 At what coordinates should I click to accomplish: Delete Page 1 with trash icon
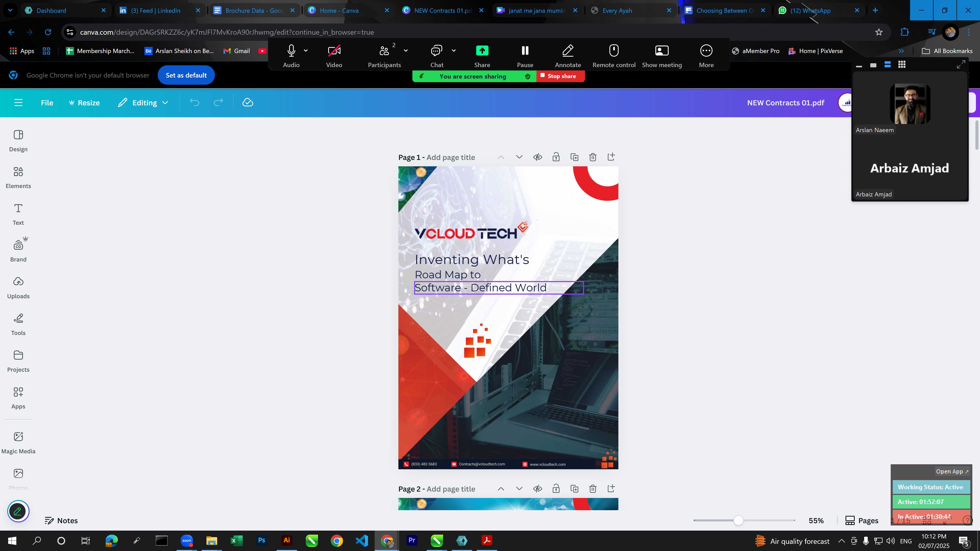pyautogui.click(x=593, y=157)
